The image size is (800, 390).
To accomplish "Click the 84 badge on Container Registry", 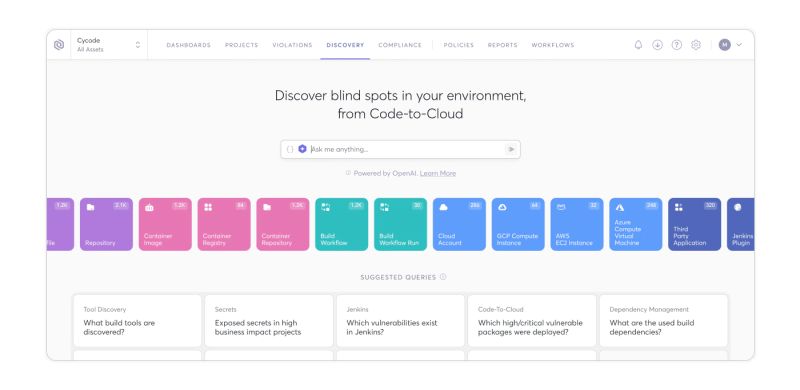I will point(241,205).
